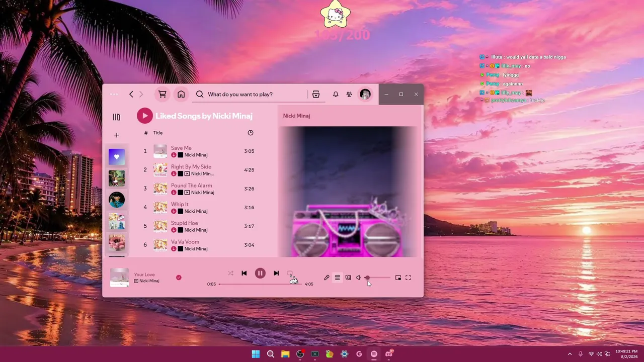644x362 pixels.
Task: Mute the volume speaker icon
Action: pos(359,278)
